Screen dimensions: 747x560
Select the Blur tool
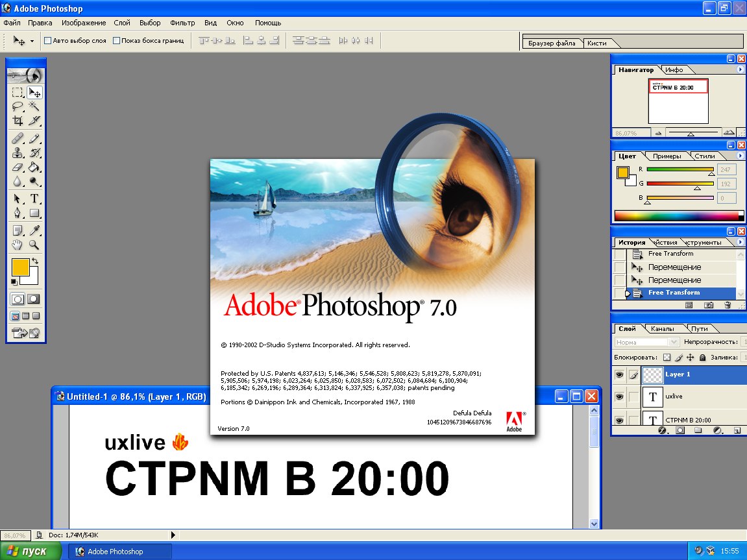click(x=18, y=182)
